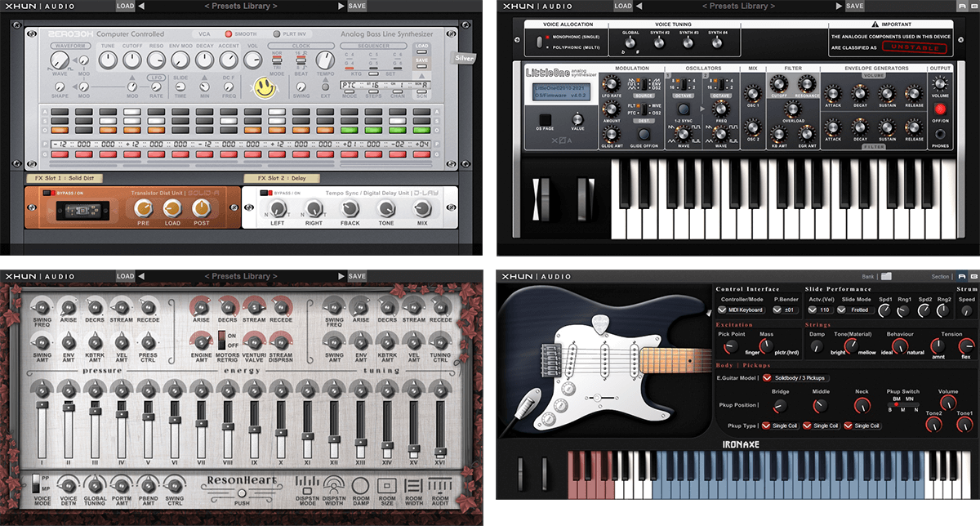Image resolution: width=980 pixels, height=526 pixels.
Task: Open the E.Guitar Model Solidbody dropdown
Action: tap(767, 378)
